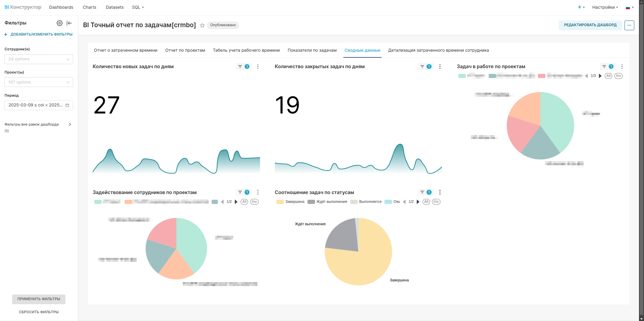Screen dimensions: 644x321
Task: Invert legend selection in projects-in-work chart
Action: point(618,76)
